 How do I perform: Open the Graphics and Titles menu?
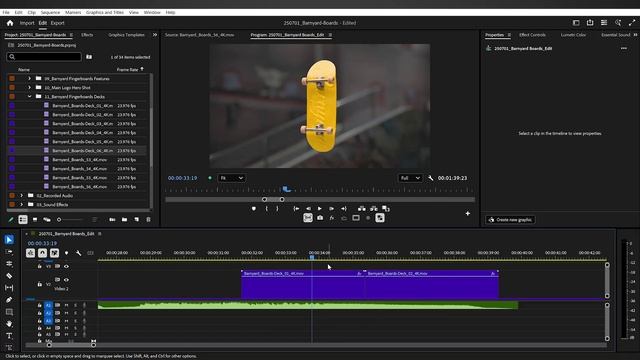pos(105,13)
